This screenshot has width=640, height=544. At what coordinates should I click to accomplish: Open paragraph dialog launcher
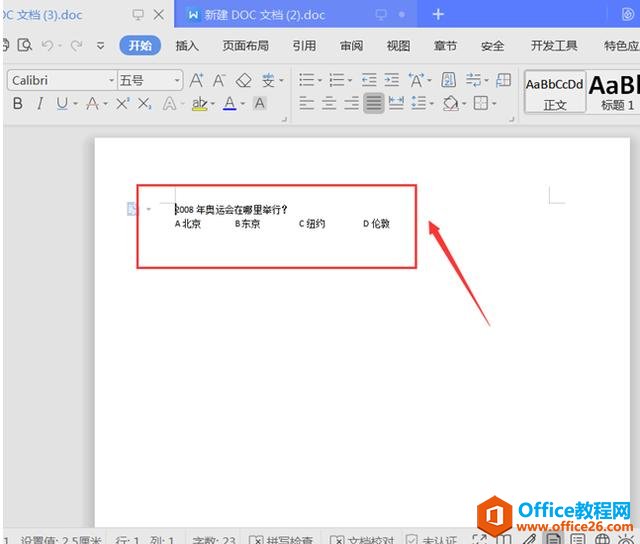click(x=511, y=119)
